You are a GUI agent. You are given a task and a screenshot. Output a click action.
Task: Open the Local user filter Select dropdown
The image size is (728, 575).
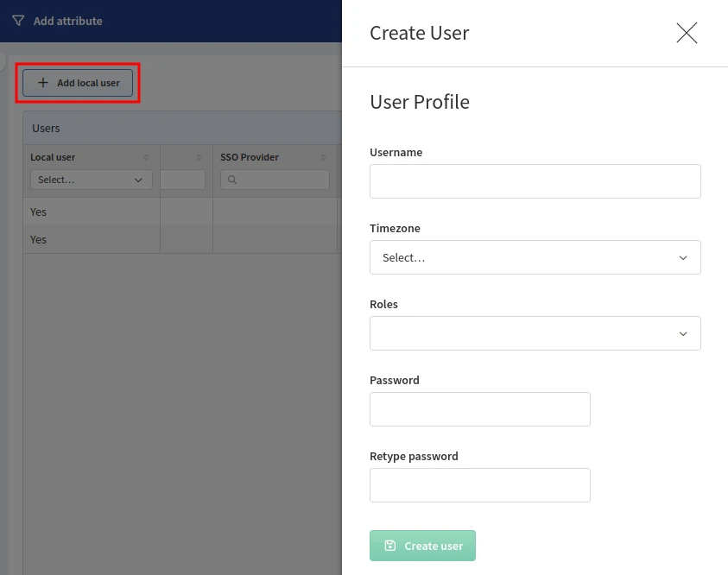coord(91,180)
